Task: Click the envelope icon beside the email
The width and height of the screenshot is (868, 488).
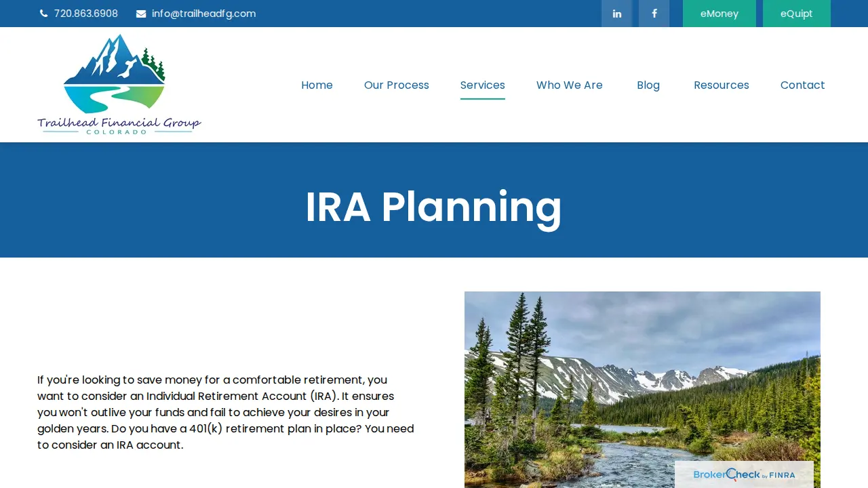Action: 141,14
